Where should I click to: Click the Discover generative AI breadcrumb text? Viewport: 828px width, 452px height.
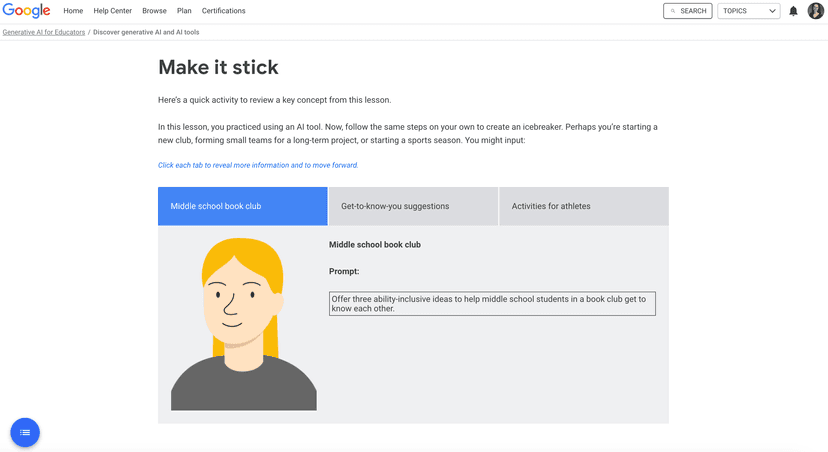pos(146,32)
